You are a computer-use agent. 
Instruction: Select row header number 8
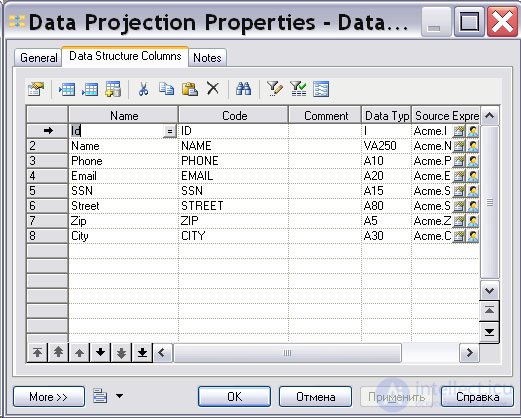point(47,236)
